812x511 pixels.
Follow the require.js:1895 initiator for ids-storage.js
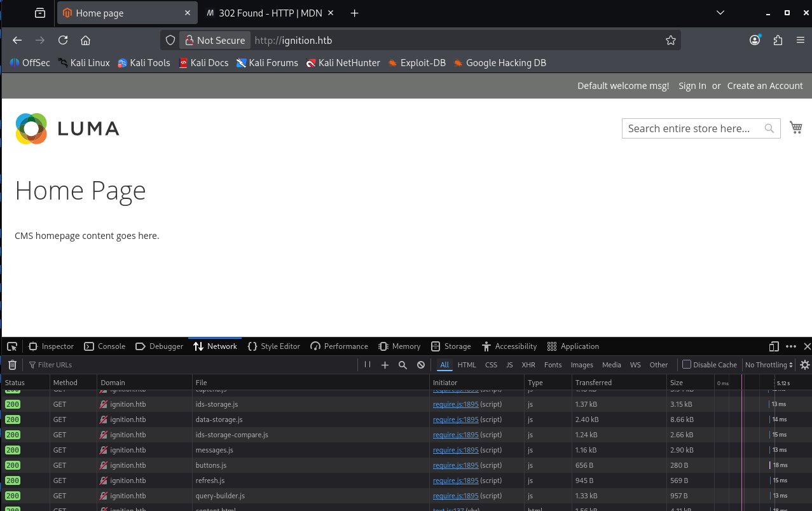tap(455, 404)
